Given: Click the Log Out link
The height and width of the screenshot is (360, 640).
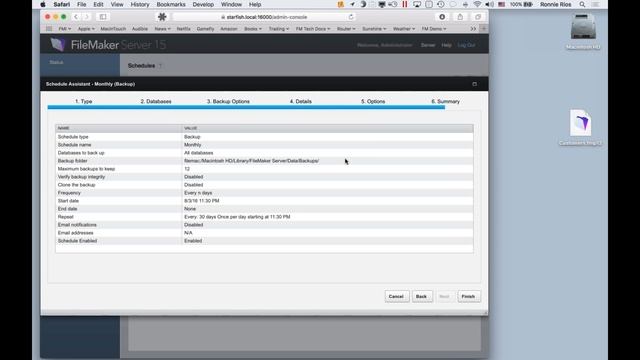Looking at the screenshot, I should pyautogui.click(x=466, y=45).
